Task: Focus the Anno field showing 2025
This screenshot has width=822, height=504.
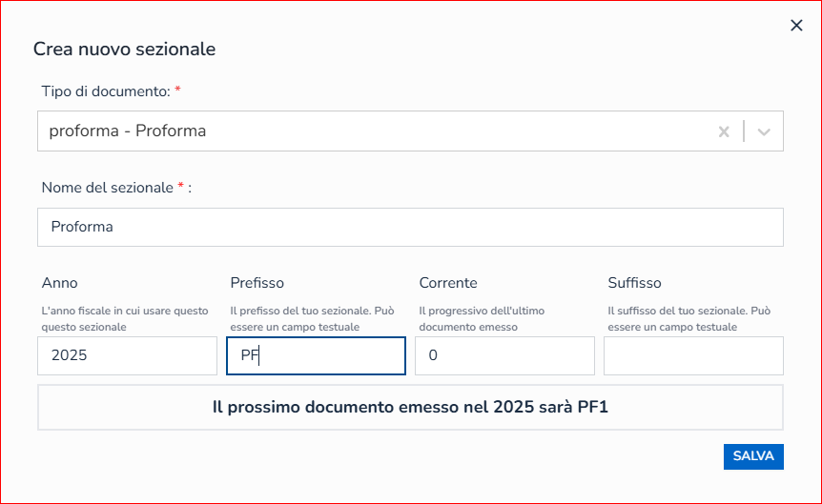Action: 127,355
